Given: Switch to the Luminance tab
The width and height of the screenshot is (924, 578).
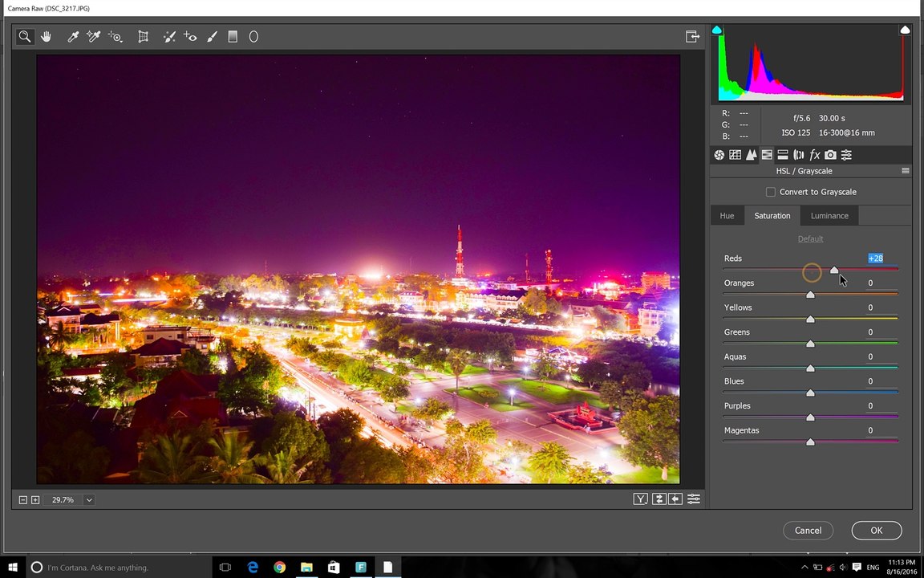Looking at the screenshot, I should click(829, 215).
